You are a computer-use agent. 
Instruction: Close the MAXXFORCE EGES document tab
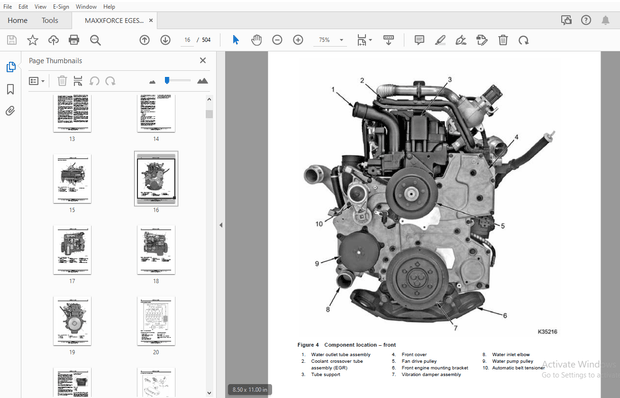151,20
